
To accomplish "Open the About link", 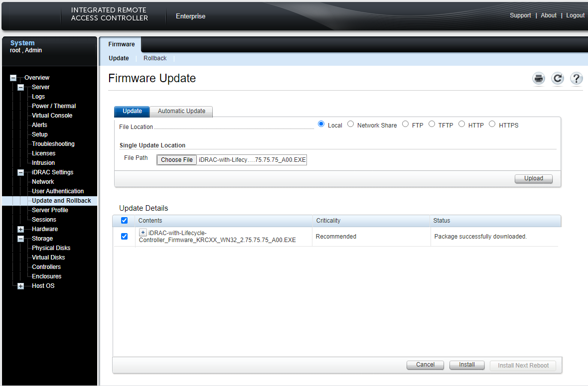I will 548,15.
